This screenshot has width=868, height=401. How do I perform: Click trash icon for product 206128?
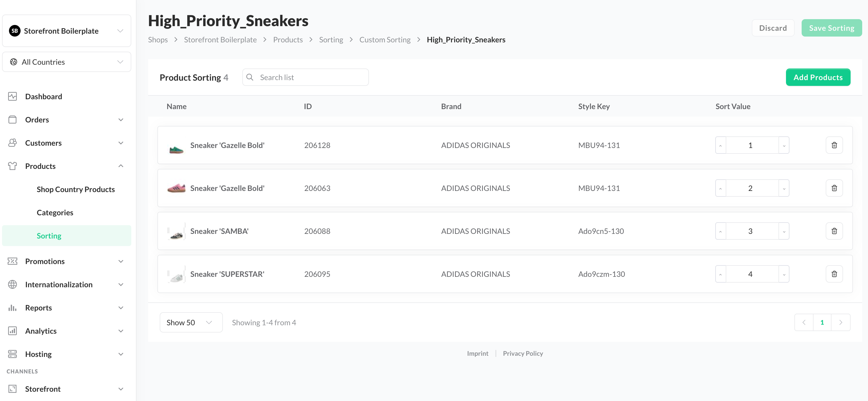click(834, 145)
